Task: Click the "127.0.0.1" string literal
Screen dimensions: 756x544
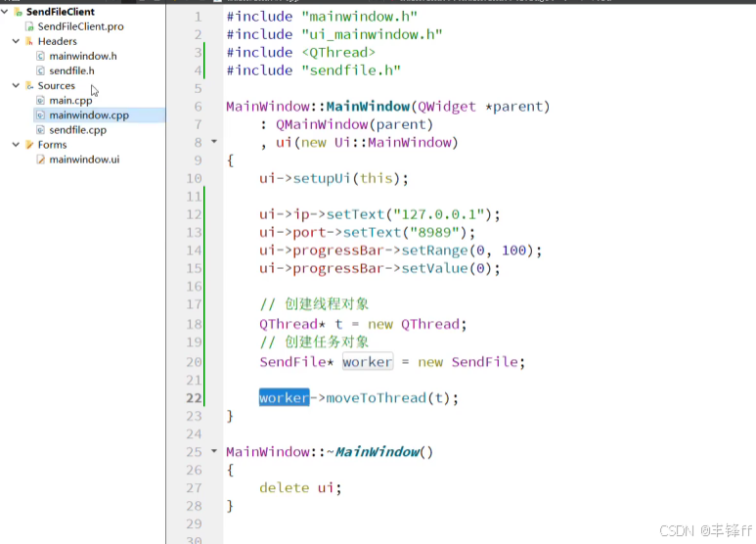Action: click(439, 214)
